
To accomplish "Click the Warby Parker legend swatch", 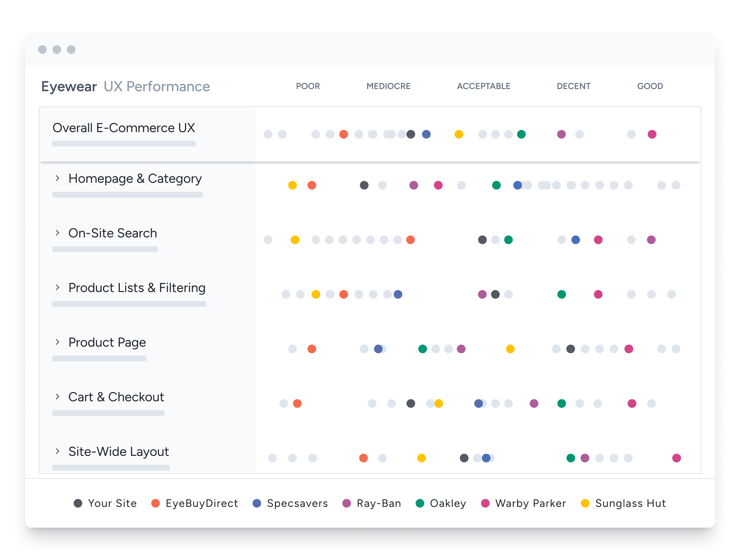I will pos(485,503).
